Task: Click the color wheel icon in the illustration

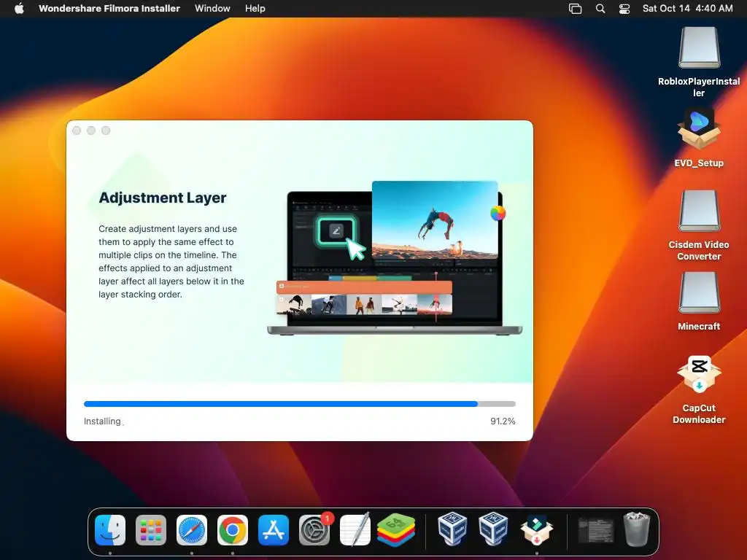Action: click(498, 214)
